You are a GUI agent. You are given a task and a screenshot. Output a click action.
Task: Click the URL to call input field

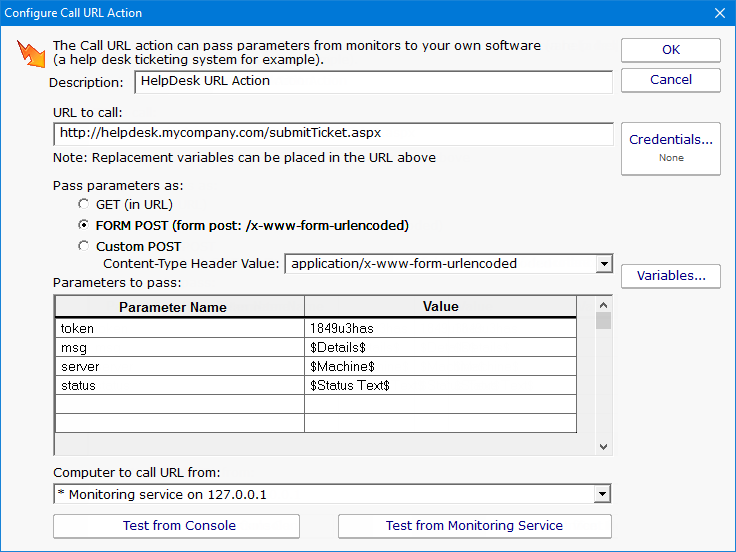point(333,133)
